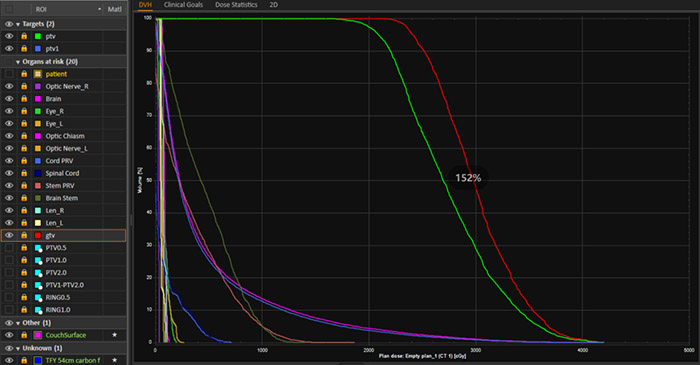
Task: Hide the ptv target using its eye icon
Action: (x=9, y=36)
